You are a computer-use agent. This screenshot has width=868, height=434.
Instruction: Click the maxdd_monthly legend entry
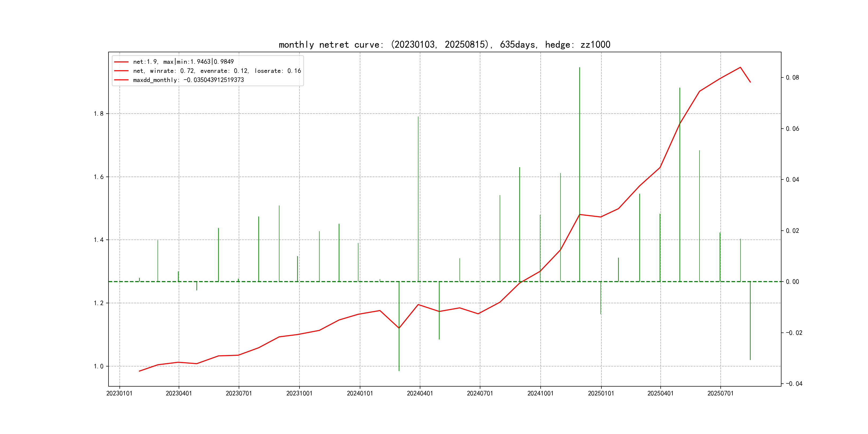tap(188, 80)
